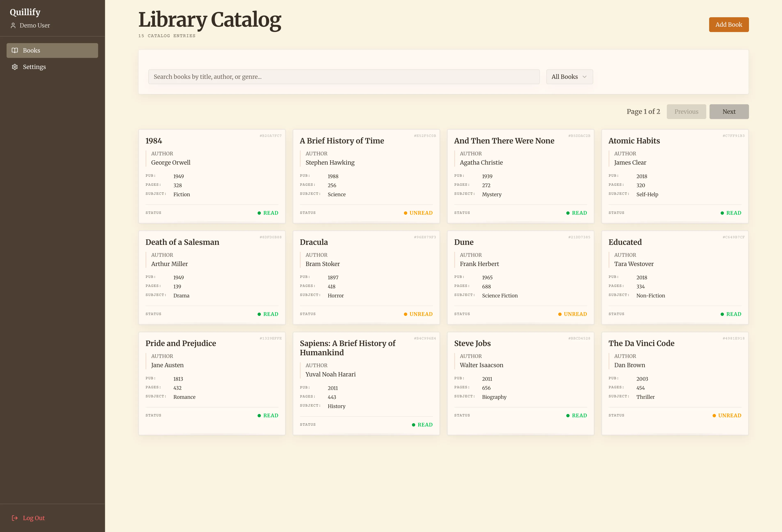The width and height of the screenshot is (782, 532).
Task: Toggle Dune's status from UNREAD
Action: click(x=572, y=314)
